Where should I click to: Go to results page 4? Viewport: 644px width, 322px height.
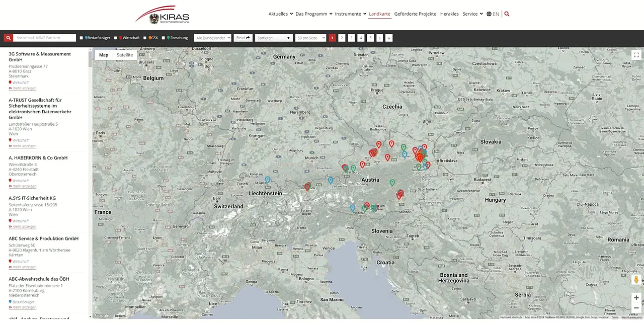point(361,38)
